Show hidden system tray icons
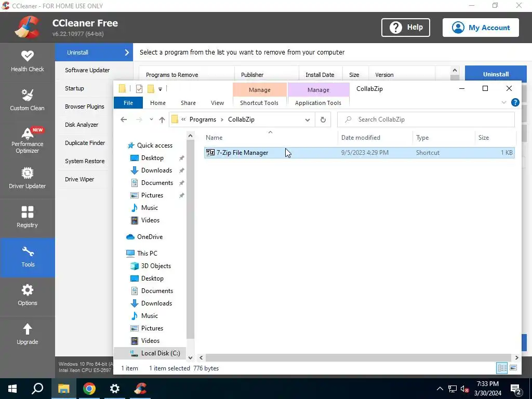Viewport: 532px width, 399px height. 440,389
